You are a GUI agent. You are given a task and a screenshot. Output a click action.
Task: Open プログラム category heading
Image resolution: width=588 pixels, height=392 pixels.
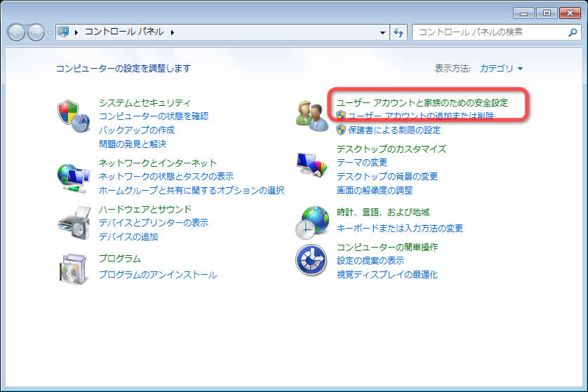(119, 259)
